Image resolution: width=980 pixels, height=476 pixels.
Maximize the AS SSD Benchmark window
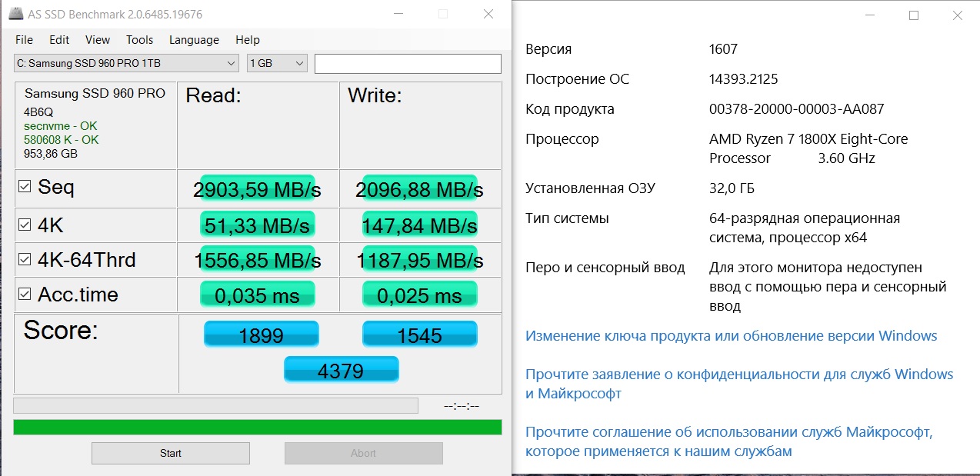[x=442, y=15]
